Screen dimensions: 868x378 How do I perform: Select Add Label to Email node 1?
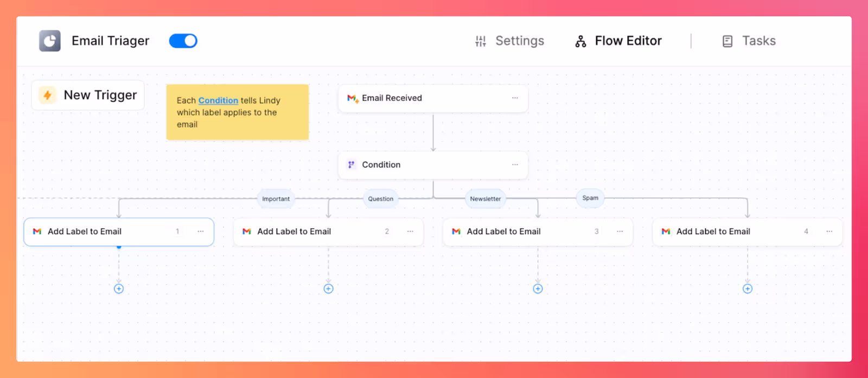pyautogui.click(x=119, y=232)
